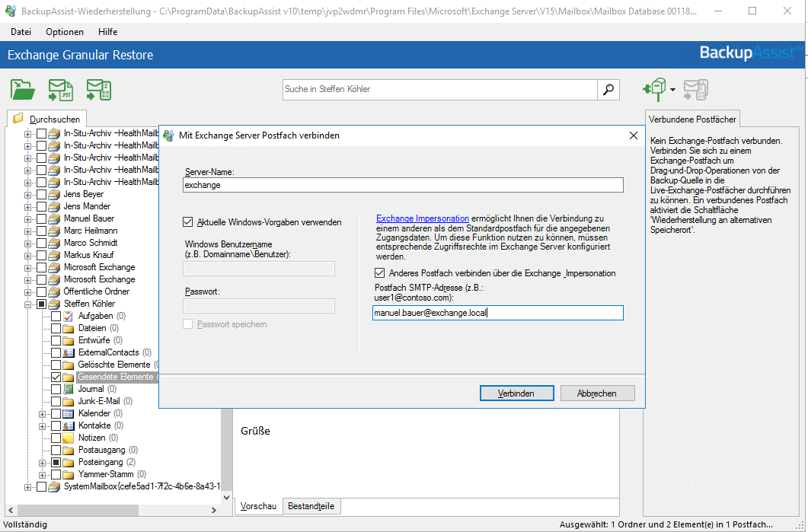Click the green connect mailbox icon
This screenshot has width=808, height=532.
point(654,90)
